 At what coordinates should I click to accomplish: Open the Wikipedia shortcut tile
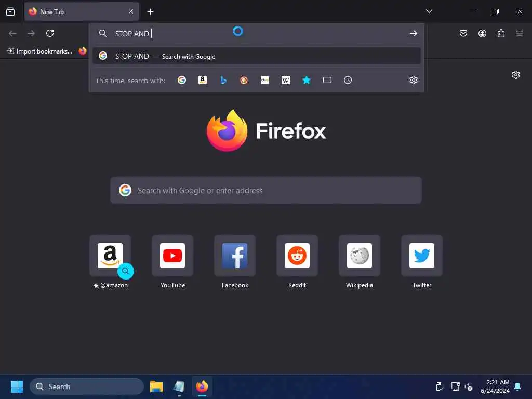(x=360, y=256)
